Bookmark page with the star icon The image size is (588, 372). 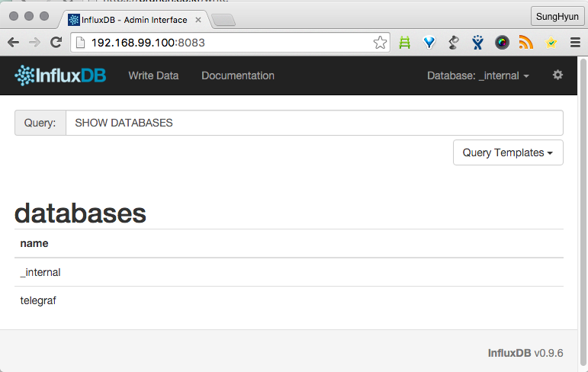pos(380,43)
